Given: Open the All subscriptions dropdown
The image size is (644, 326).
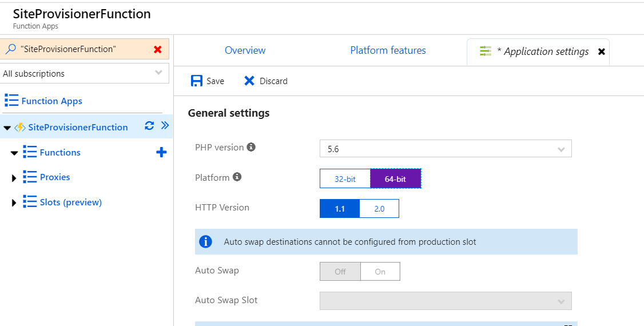Looking at the screenshot, I should point(85,73).
